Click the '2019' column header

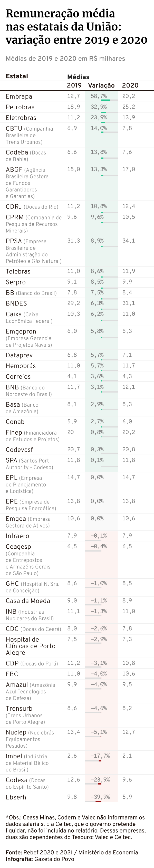pos(74,85)
